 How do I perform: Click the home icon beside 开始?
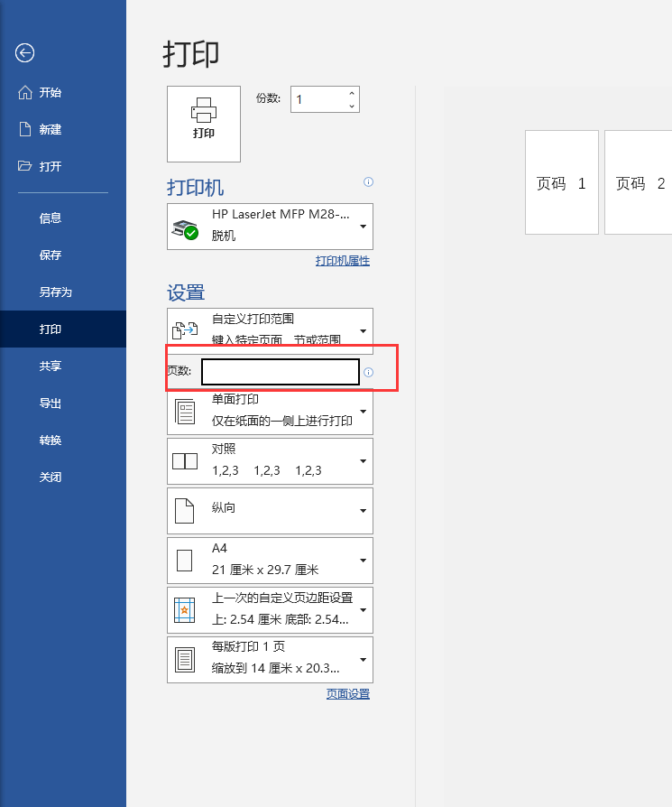(x=24, y=92)
